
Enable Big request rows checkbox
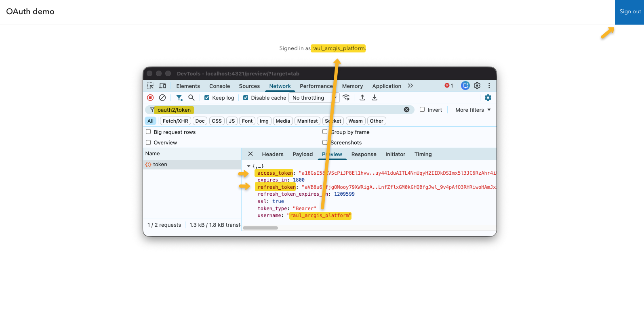[x=148, y=132]
